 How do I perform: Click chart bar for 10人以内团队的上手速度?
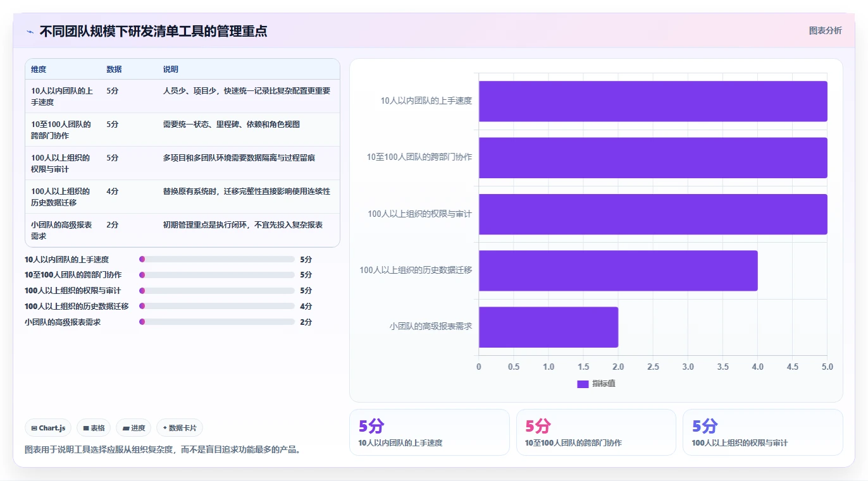click(653, 101)
